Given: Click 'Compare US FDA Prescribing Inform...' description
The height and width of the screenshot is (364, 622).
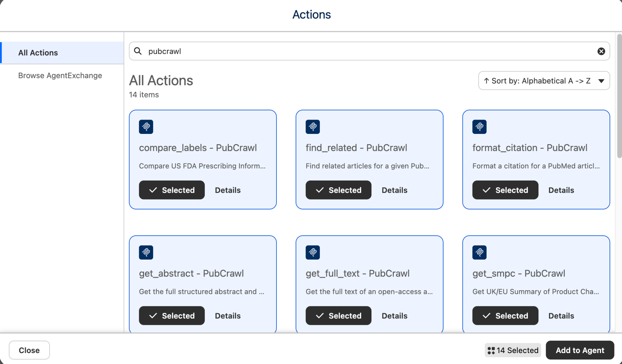Looking at the screenshot, I should 202,166.
